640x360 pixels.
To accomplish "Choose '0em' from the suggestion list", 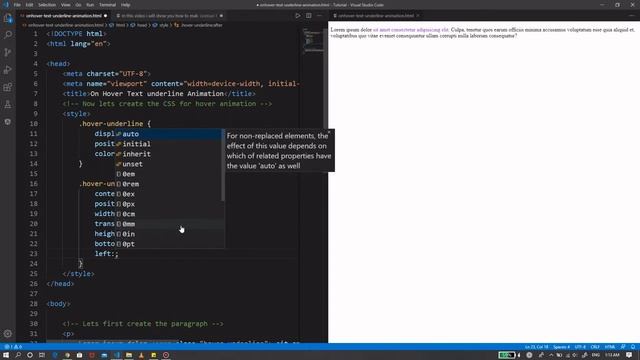I will 169,174.
